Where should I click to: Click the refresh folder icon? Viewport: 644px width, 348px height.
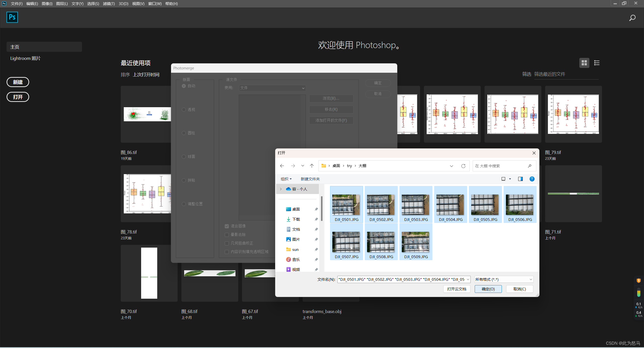pos(463,166)
